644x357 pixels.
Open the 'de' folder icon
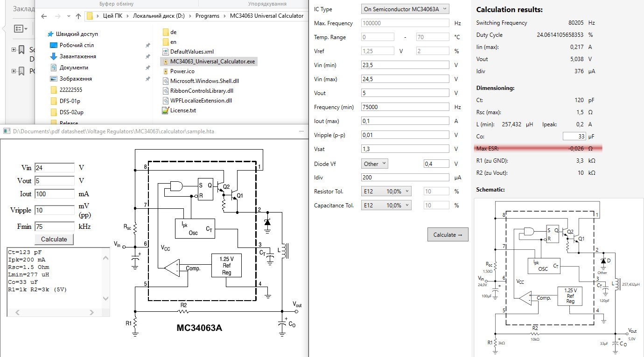coord(165,32)
